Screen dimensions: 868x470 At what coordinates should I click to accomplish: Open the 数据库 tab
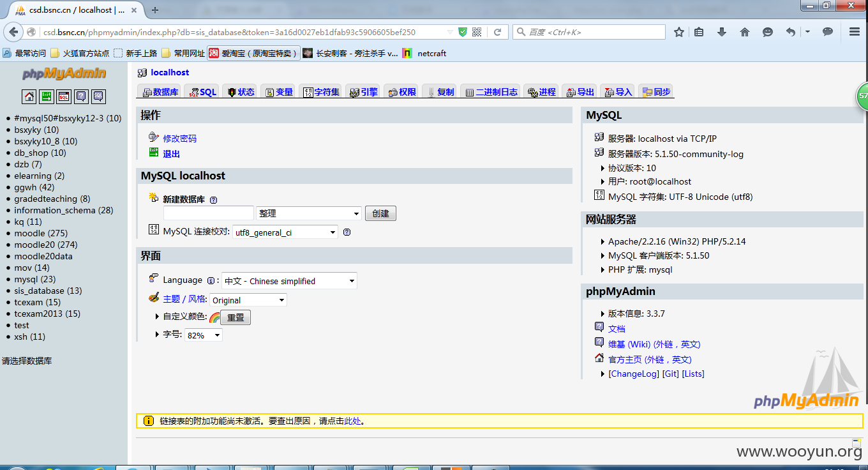(160, 92)
